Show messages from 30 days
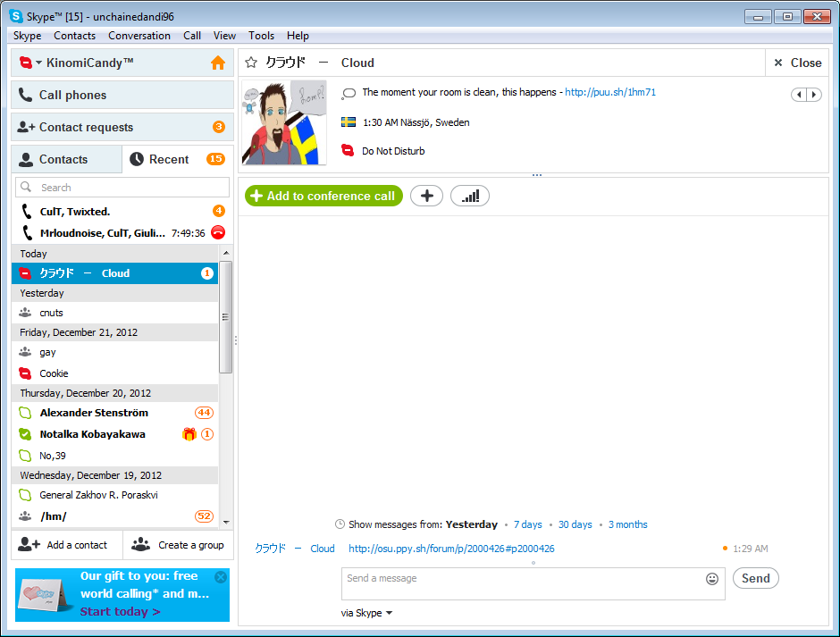This screenshot has height=637, width=840. click(575, 524)
